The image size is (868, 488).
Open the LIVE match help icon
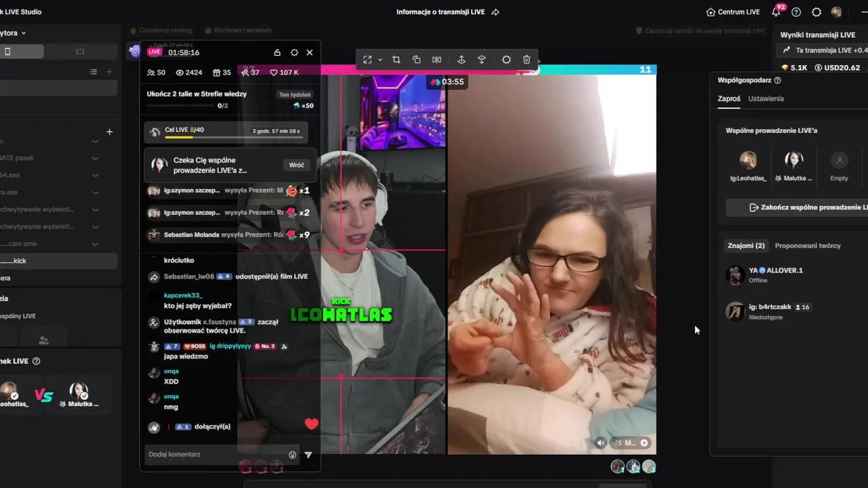coord(37,361)
